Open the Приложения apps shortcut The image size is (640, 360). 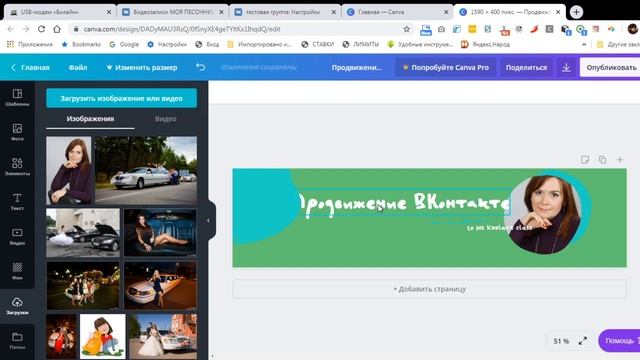30,44
